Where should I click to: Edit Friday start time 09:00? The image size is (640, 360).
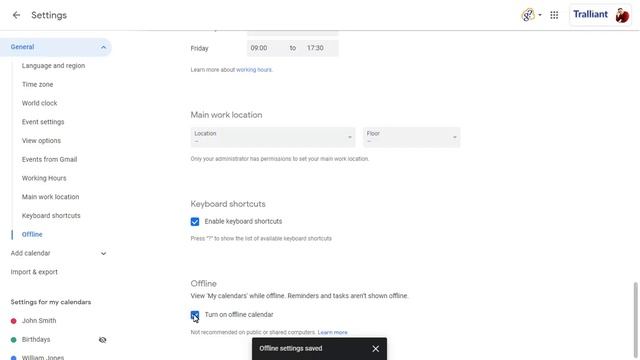(x=259, y=48)
